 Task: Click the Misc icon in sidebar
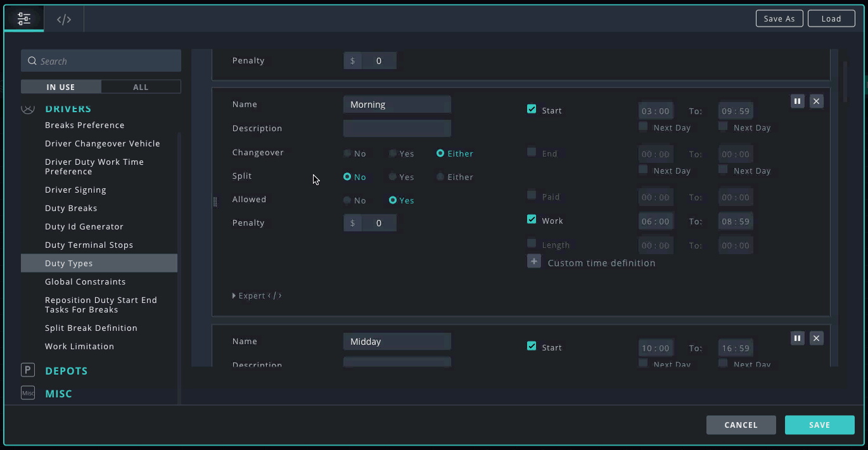[28, 393]
